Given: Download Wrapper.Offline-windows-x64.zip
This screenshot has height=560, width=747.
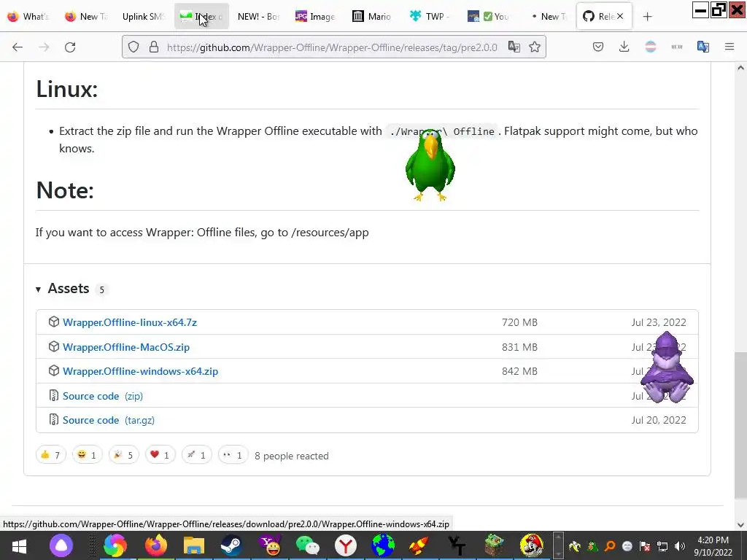Looking at the screenshot, I should 141,371.
